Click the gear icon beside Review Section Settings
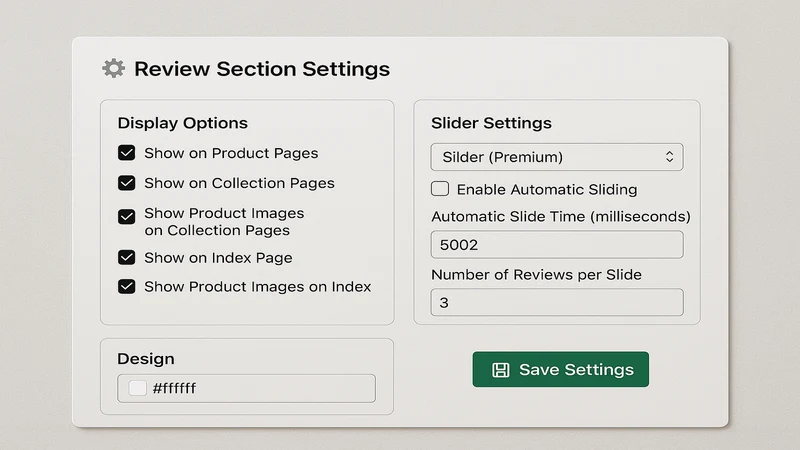 (113, 68)
